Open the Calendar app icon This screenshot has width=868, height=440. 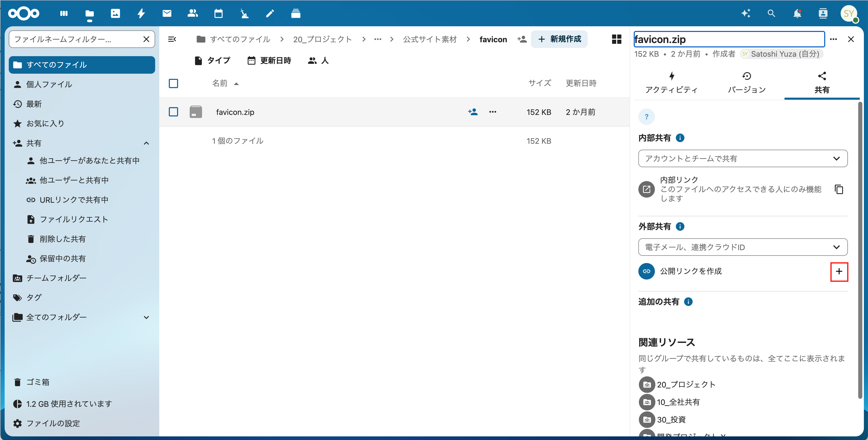[x=218, y=13]
